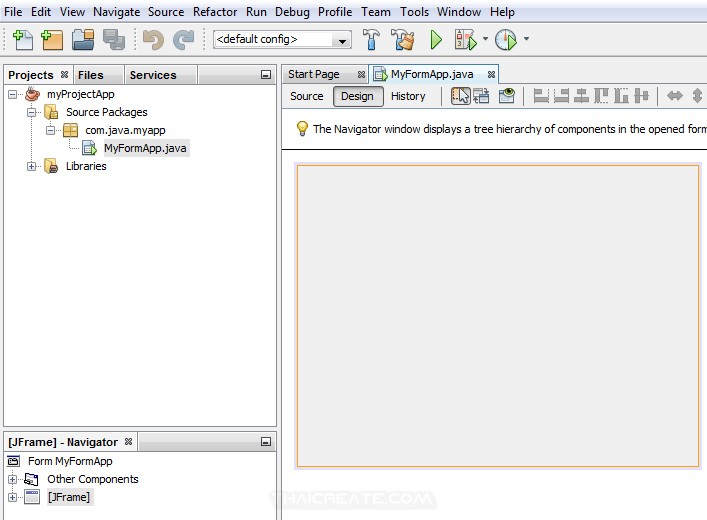The width and height of the screenshot is (707, 520).
Task: Expand the JFrame node in Navigator
Action: pos(13,497)
